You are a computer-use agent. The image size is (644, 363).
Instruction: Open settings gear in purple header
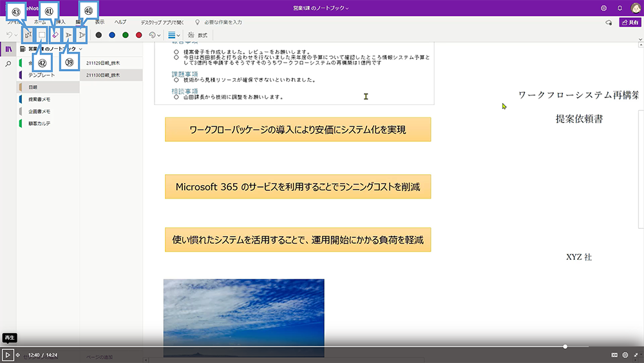point(604,8)
